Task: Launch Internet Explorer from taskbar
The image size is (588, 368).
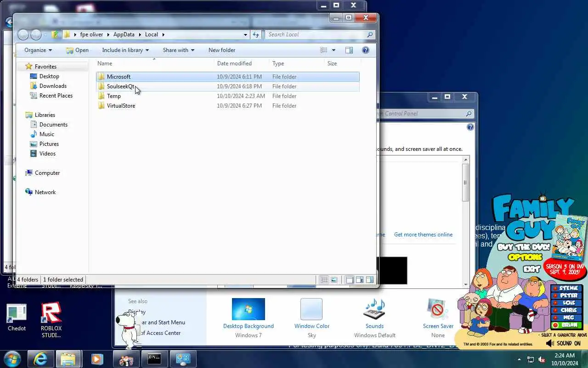Action: [40, 359]
